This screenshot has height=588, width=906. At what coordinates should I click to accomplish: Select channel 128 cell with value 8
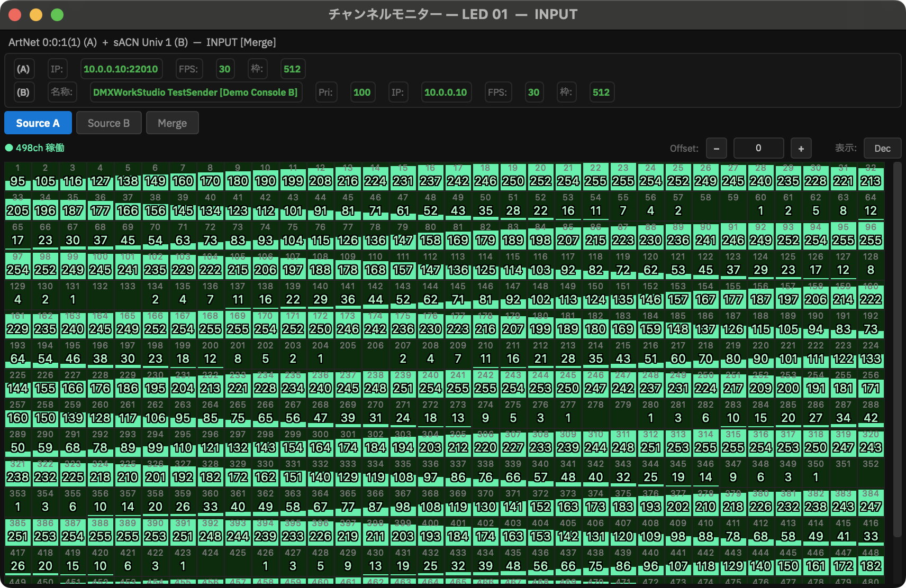[871, 265]
